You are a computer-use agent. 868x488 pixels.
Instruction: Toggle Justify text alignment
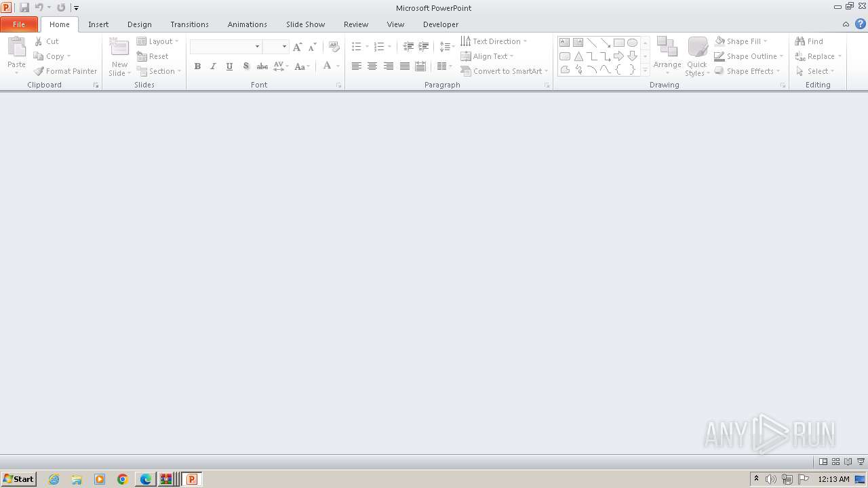pyautogui.click(x=405, y=66)
